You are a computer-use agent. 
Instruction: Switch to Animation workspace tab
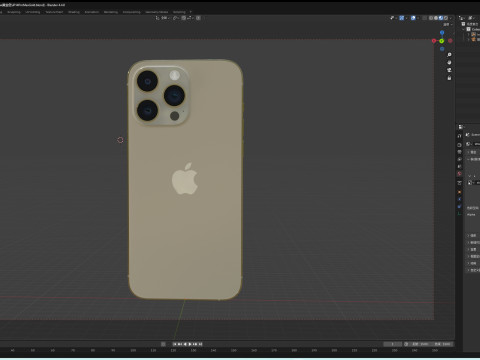pyautogui.click(x=92, y=12)
